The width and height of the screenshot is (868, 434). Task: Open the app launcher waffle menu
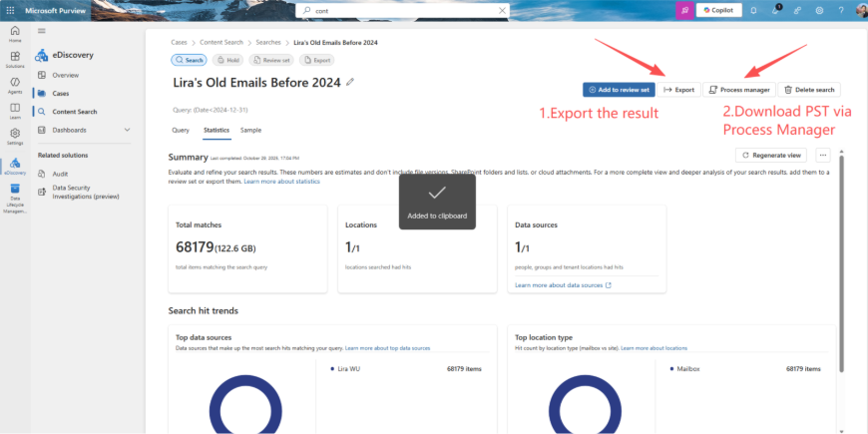coord(10,10)
